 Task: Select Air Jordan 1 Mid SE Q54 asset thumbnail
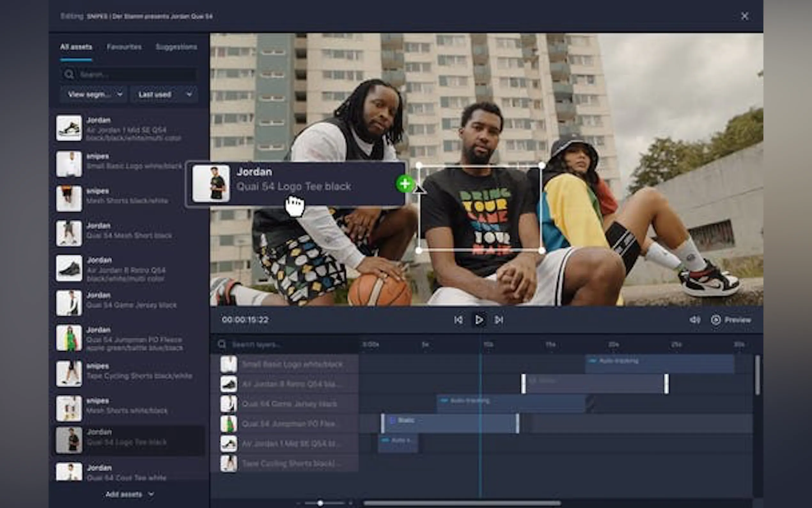coord(69,128)
